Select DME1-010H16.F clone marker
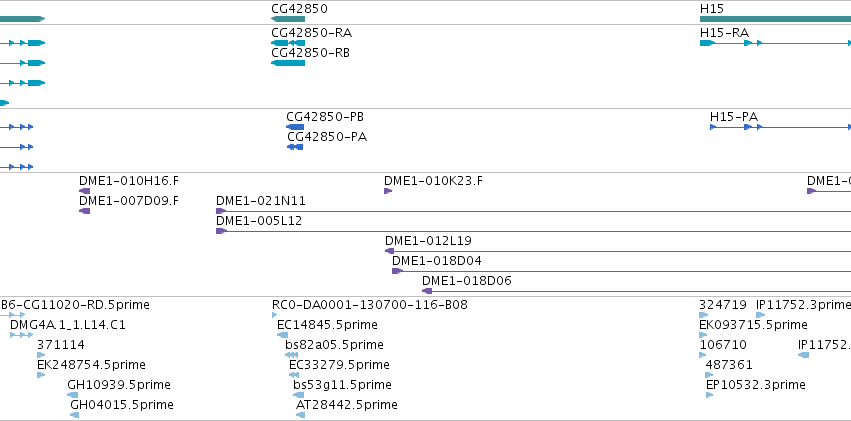 click(x=84, y=191)
